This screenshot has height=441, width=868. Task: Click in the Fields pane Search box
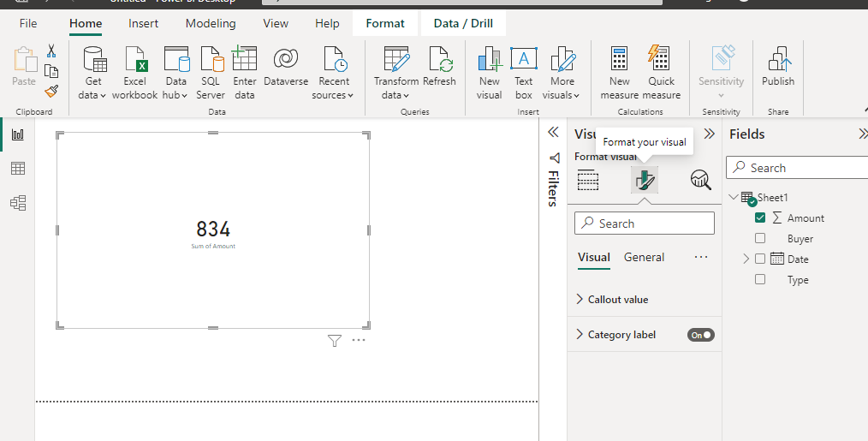[x=797, y=167]
